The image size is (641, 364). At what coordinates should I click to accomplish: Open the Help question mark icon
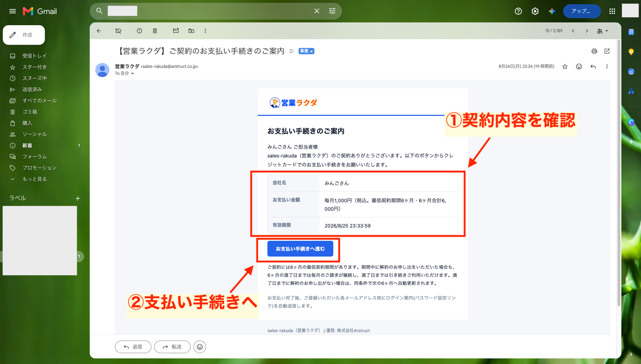pos(518,11)
